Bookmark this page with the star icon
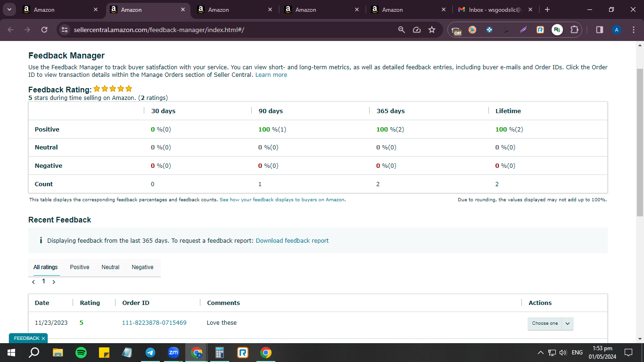Viewport: 644px width, 362px height. click(432, 30)
